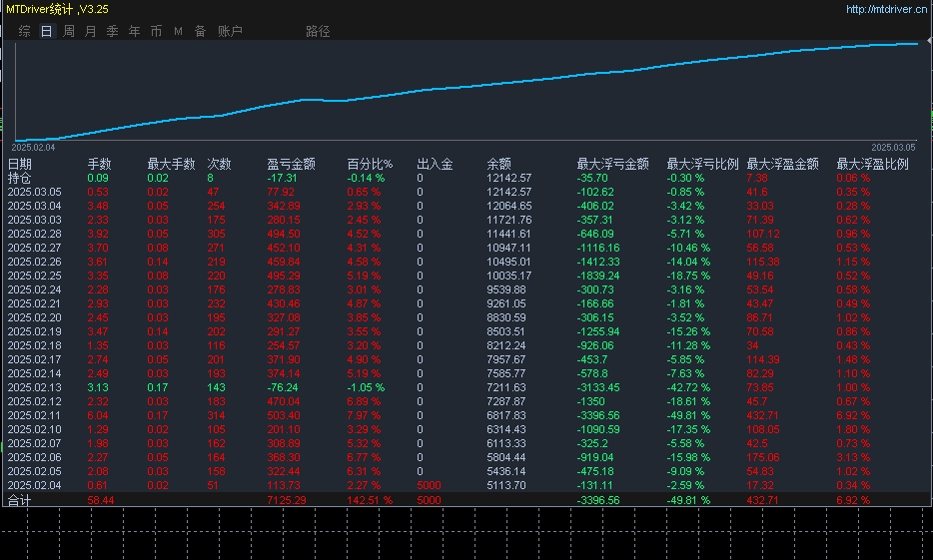Image resolution: width=933 pixels, height=560 pixels.
Task: Open the 周 weekly statistics tab
Action: 69,31
